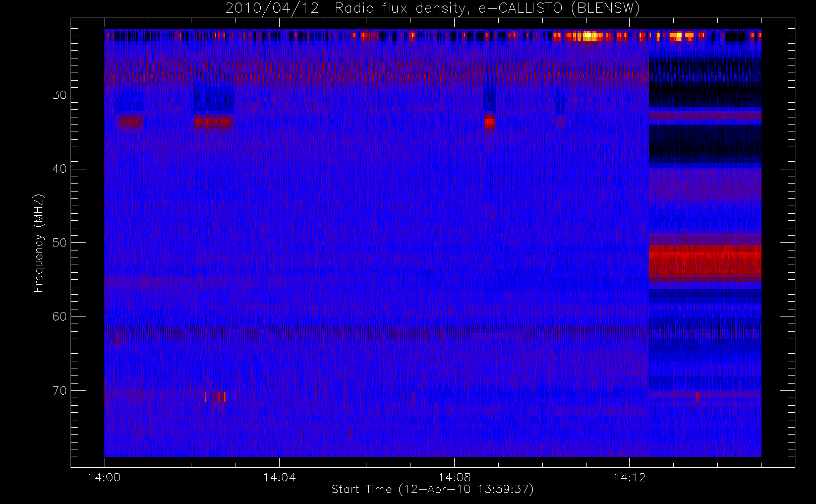Screen dimensions: 816x504
Task: Click the 60 frequency tick label
Action: coord(60,317)
